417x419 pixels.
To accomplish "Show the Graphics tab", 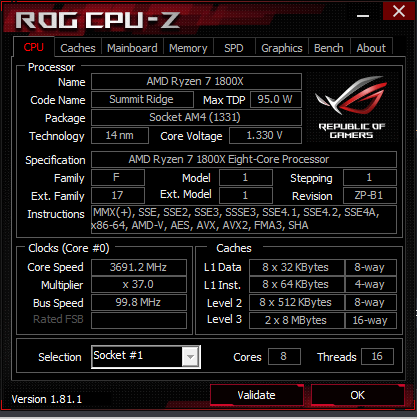I will tap(282, 48).
